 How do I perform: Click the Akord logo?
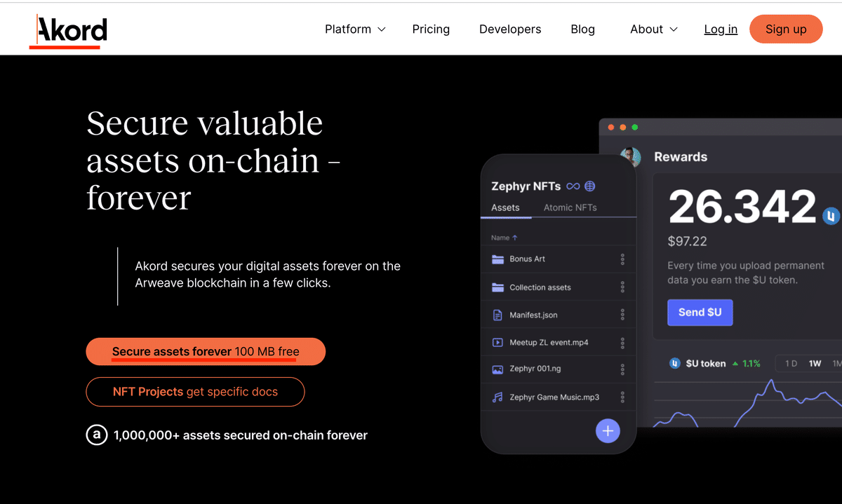[x=68, y=31]
